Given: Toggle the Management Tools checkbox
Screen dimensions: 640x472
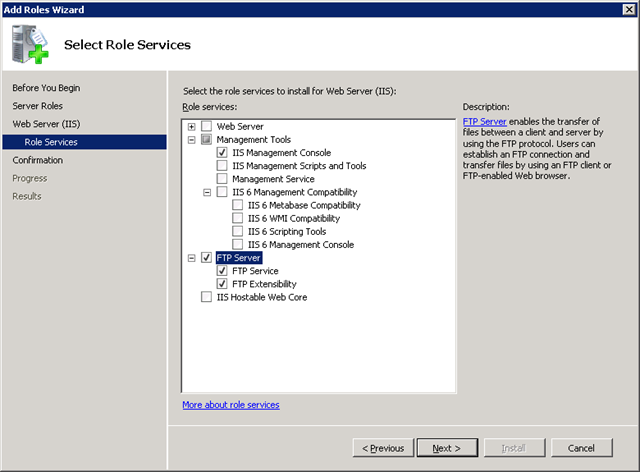Looking at the screenshot, I should coord(207,139).
